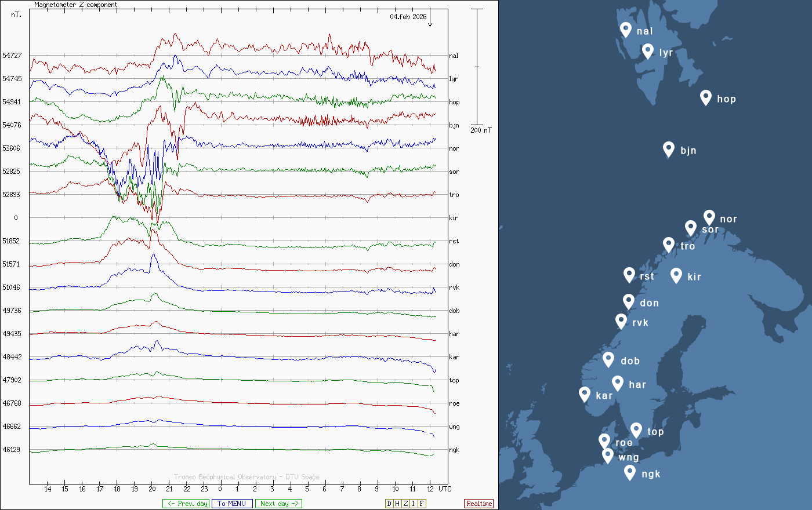The height and width of the screenshot is (510, 812).
Task: Open the To MENU button
Action: click(232, 504)
